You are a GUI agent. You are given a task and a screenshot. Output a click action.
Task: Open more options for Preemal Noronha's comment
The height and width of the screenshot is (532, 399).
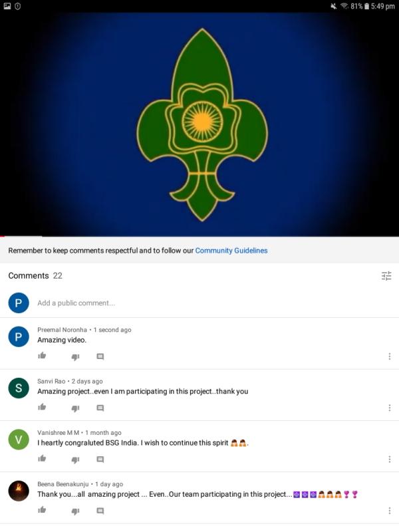coord(390,356)
